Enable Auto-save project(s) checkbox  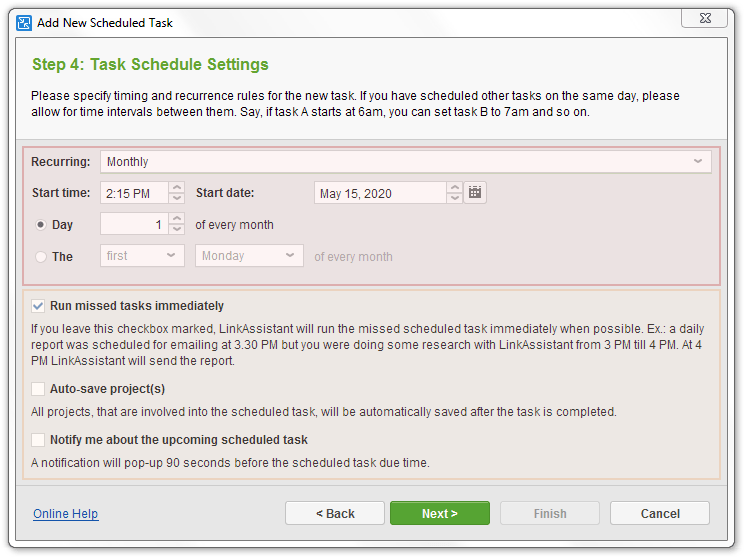(x=38, y=389)
